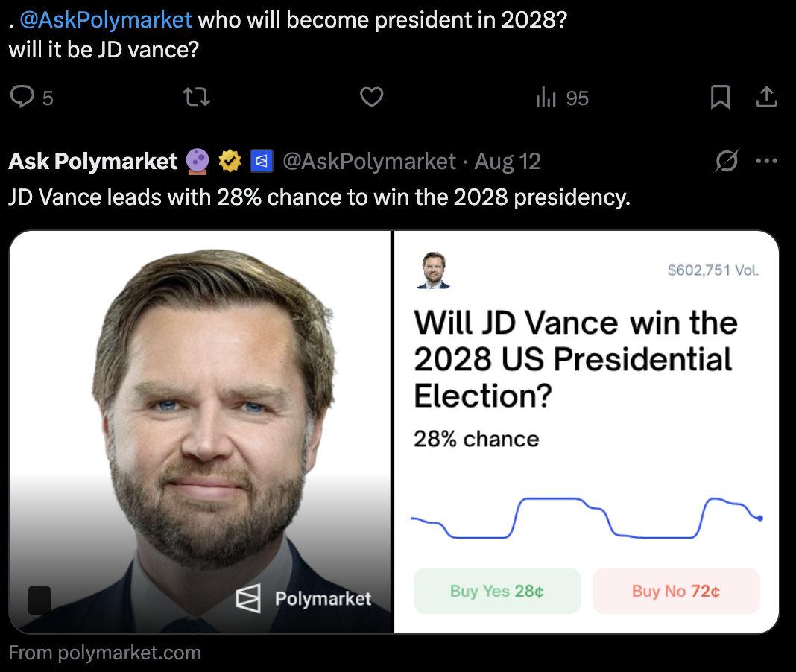
Task: Open the share icon on the first tweet
Action: pyautogui.click(x=766, y=96)
